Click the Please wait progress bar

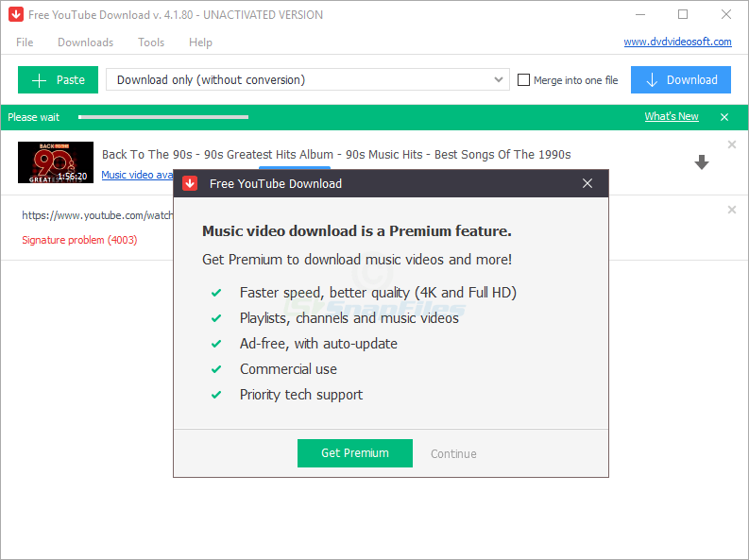click(x=163, y=117)
